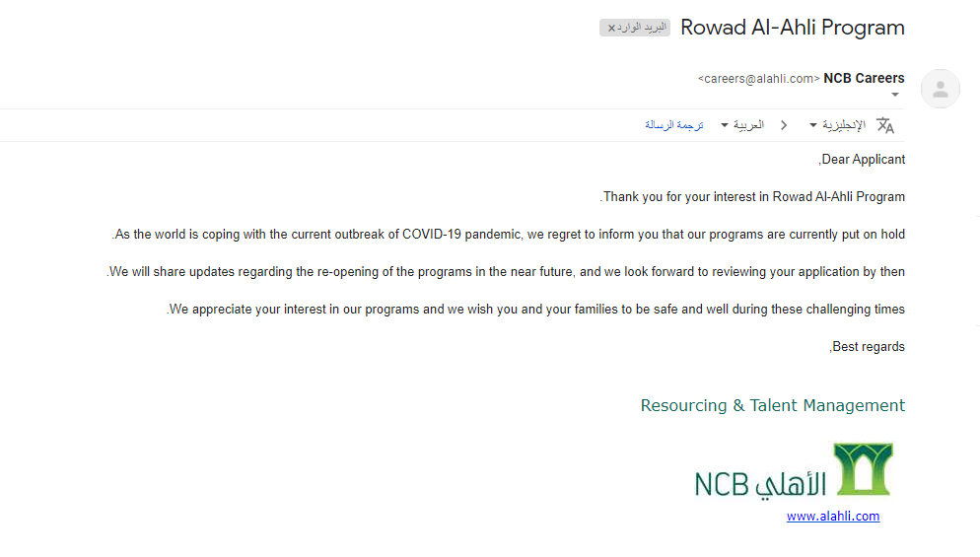Click the green NCB arch logo emblem
The image size is (980, 557).
pos(863,469)
